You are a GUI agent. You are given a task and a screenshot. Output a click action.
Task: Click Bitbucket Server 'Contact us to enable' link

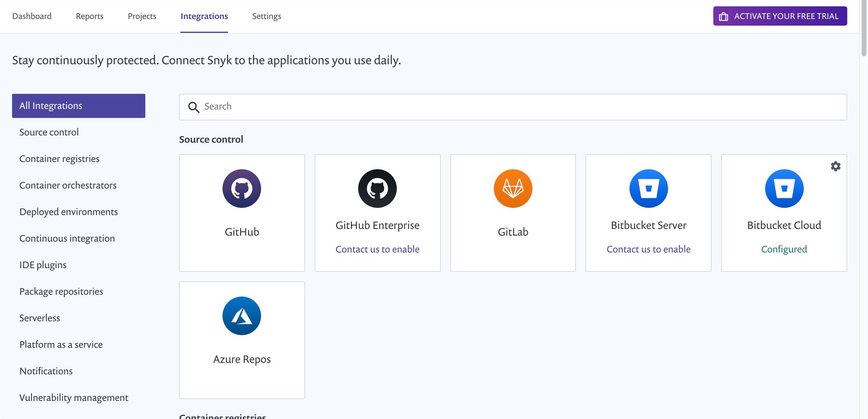[649, 249]
